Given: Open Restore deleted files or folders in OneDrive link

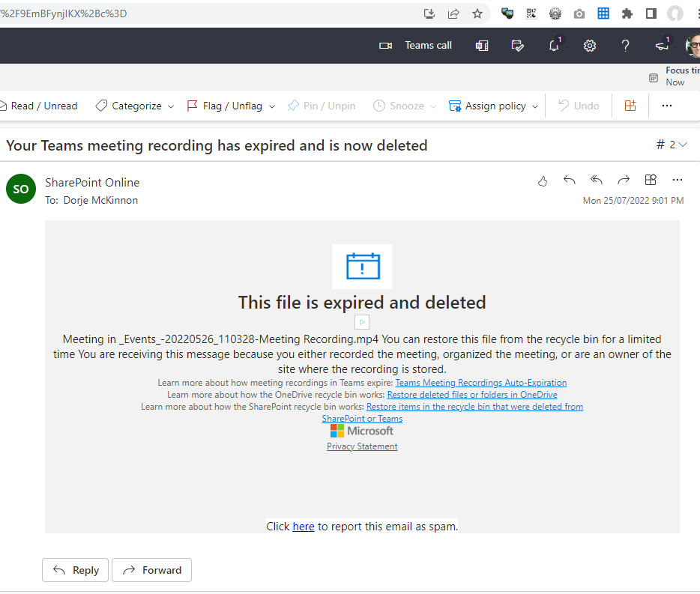Looking at the screenshot, I should pos(472,395).
